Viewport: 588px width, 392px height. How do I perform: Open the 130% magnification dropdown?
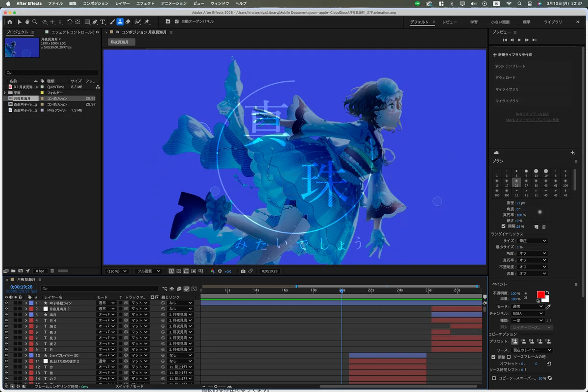coord(117,271)
